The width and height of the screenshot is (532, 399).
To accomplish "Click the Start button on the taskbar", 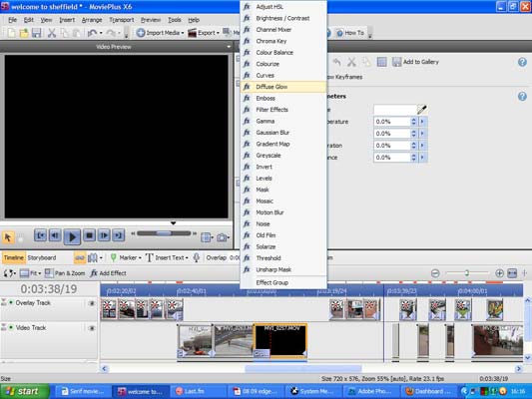I will [x=25, y=391].
